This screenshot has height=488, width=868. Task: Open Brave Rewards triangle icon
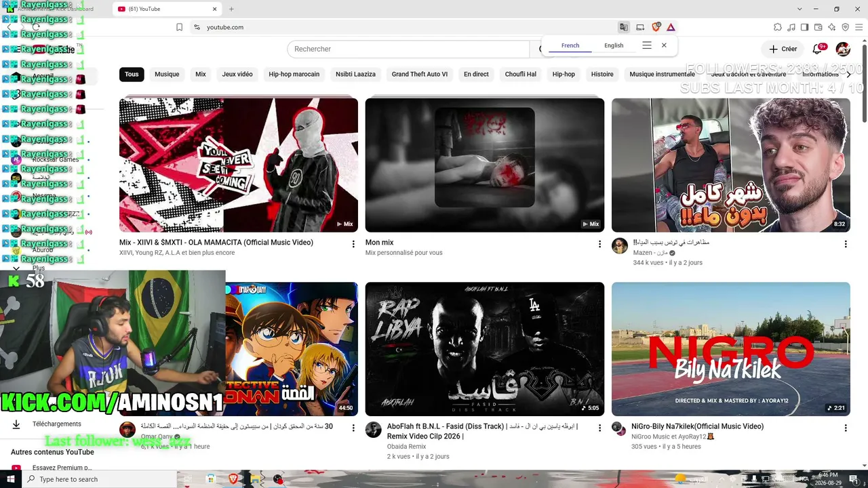pyautogui.click(x=671, y=27)
